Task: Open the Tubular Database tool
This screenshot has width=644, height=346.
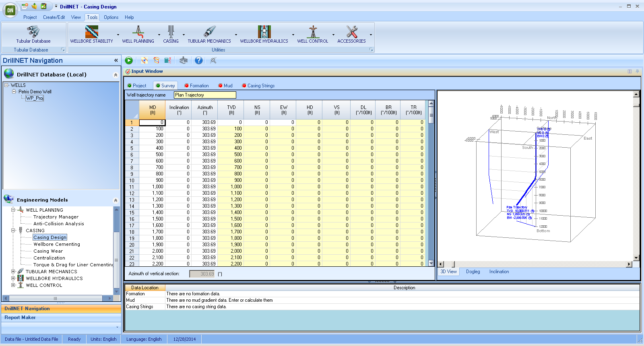Action: tap(33, 32)
